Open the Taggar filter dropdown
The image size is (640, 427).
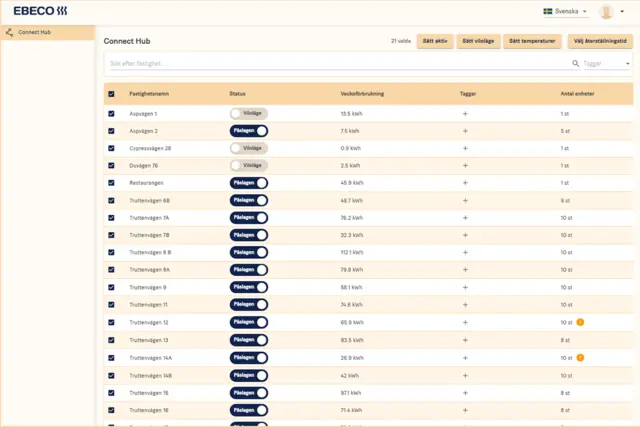click(607, 64)
